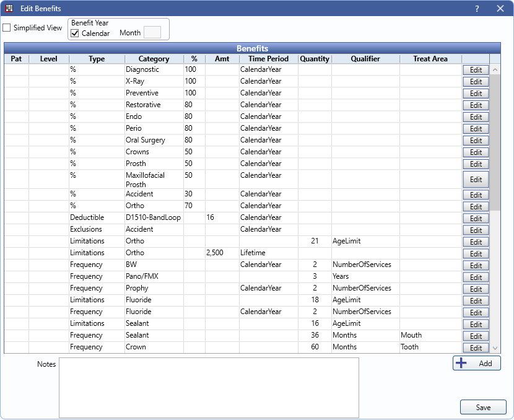Click inside the Notes text box
The width and height of the screenshot is (514, 420).
click(209, 388)
